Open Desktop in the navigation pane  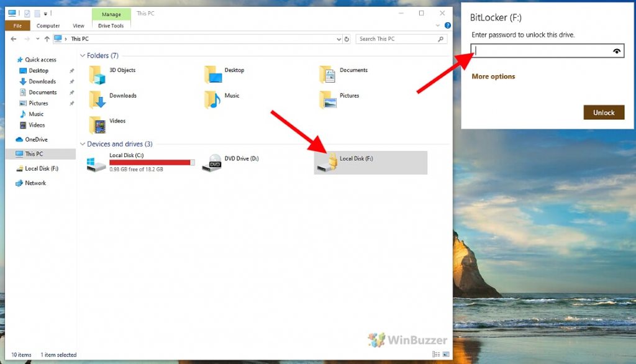[39, 71]
